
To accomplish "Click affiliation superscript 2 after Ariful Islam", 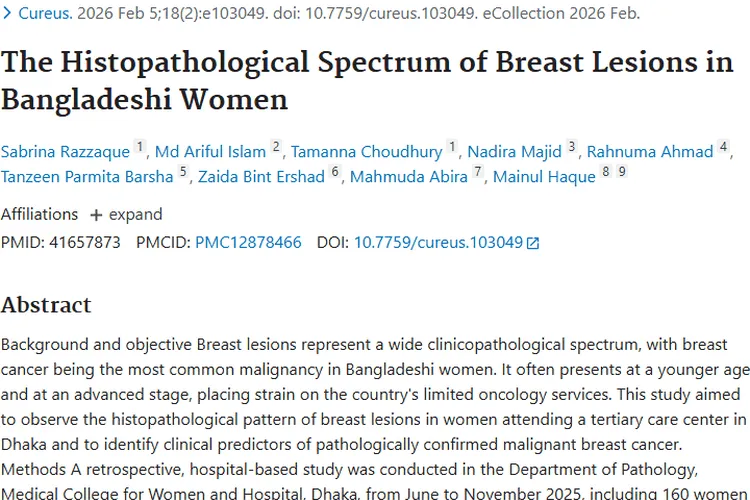I will [x=276, y=147].
